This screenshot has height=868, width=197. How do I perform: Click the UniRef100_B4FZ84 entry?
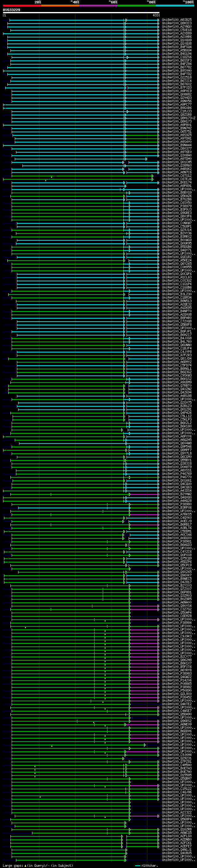[177, 64]
